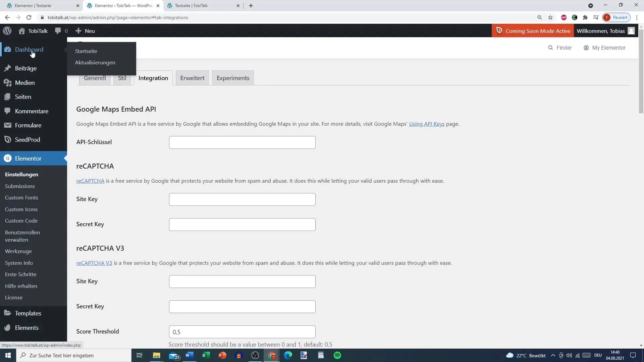The height and width of the screenshot is (362, 644).
Task: Click Coming Soon Mode Active button
Action: (533, 31)
